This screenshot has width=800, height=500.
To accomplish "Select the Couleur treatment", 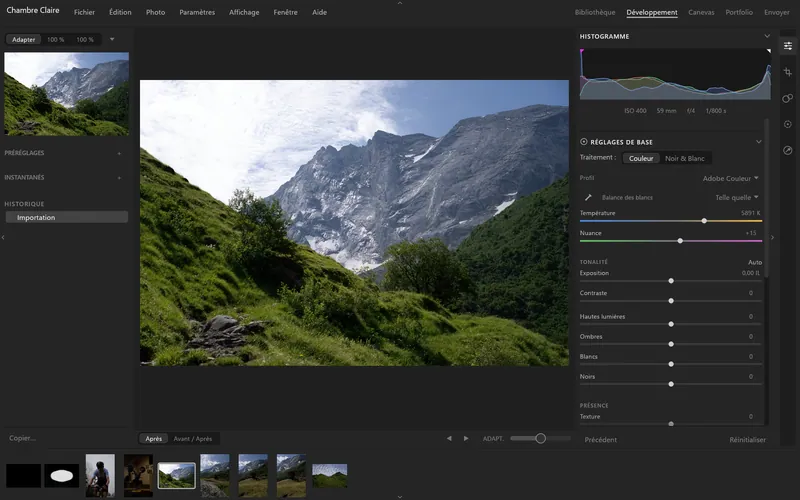I will 641,158.
